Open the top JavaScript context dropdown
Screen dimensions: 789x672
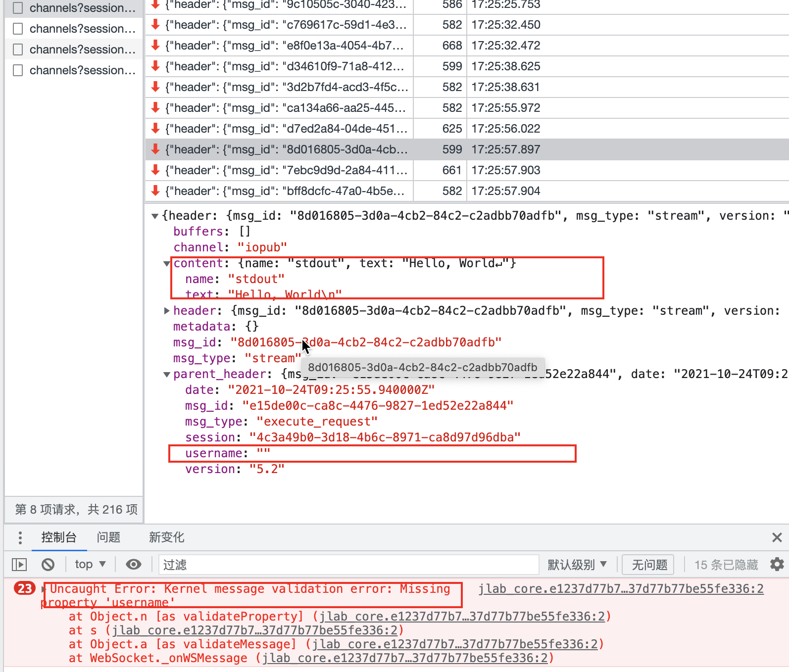90,564
